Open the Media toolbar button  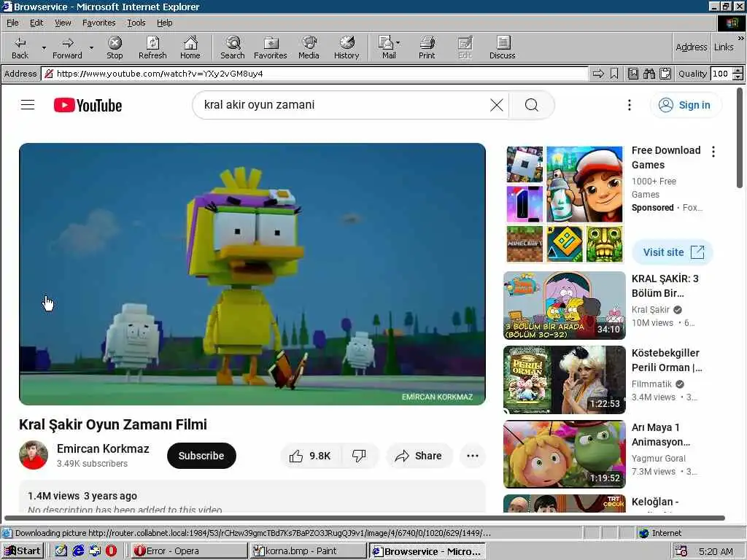click(x=309, y=47)
